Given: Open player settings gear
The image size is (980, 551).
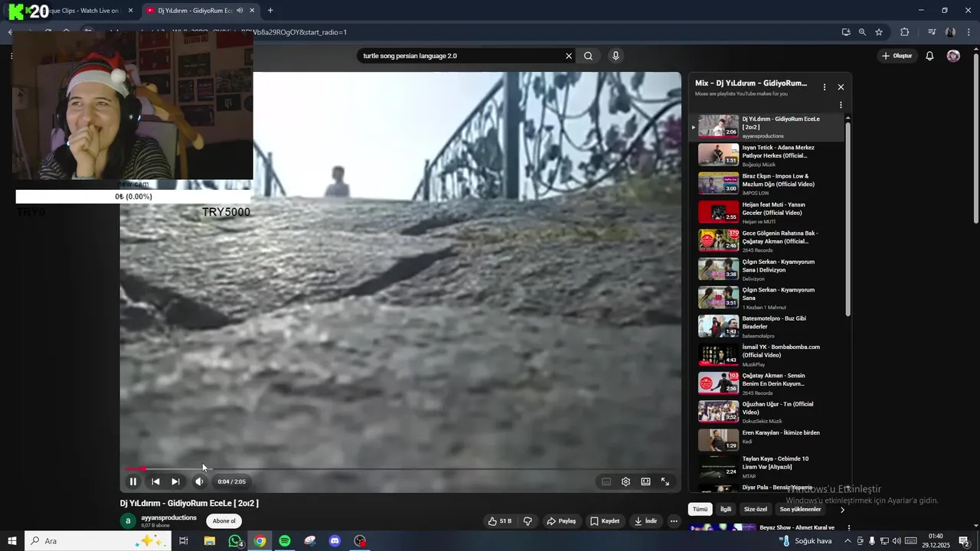Looking at the screenshot, I should click(x=626, y=481).
